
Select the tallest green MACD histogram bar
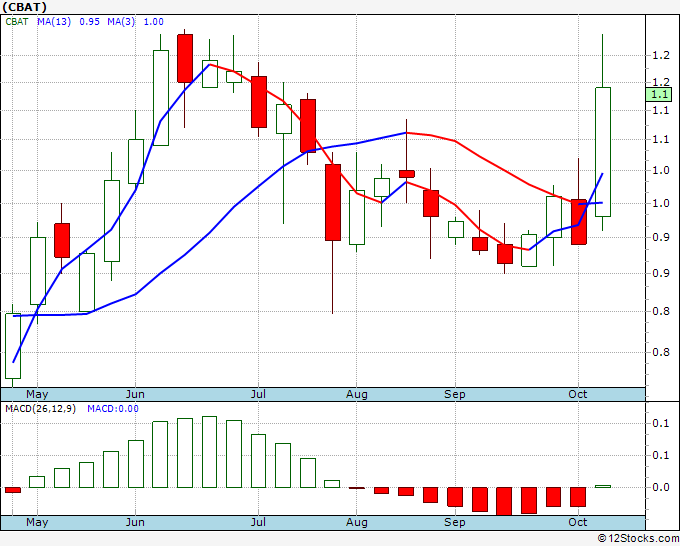point(209,452)
